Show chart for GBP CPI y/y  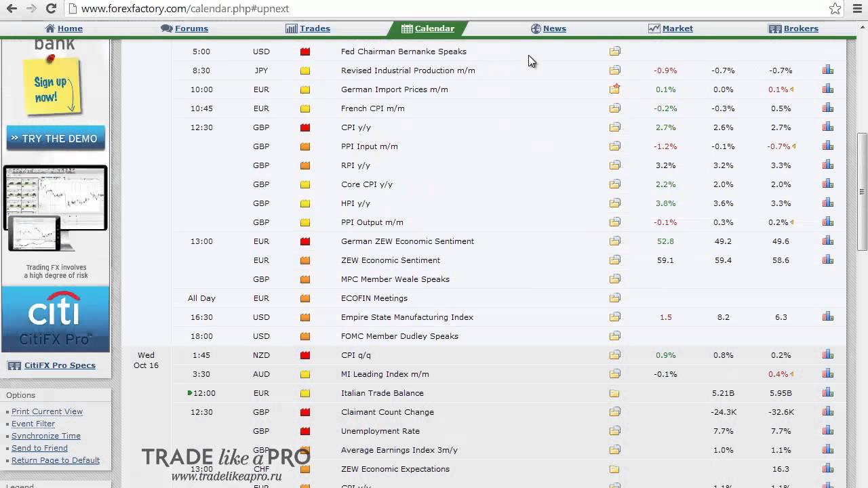pos(828,127)
